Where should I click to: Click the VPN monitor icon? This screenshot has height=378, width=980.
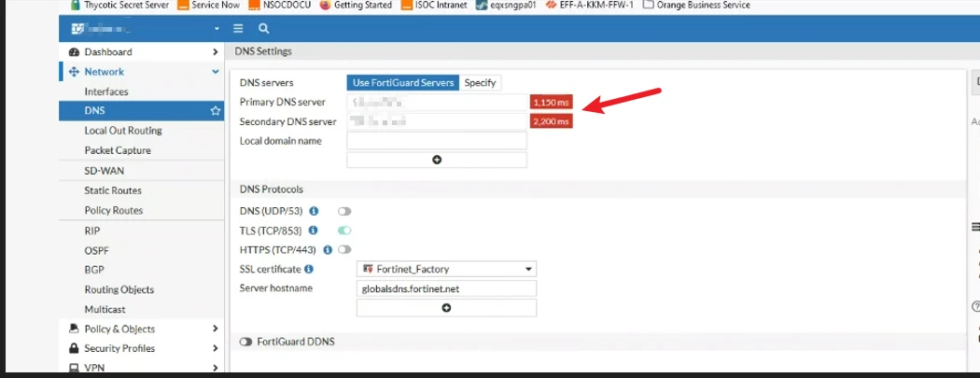[74, 368]
